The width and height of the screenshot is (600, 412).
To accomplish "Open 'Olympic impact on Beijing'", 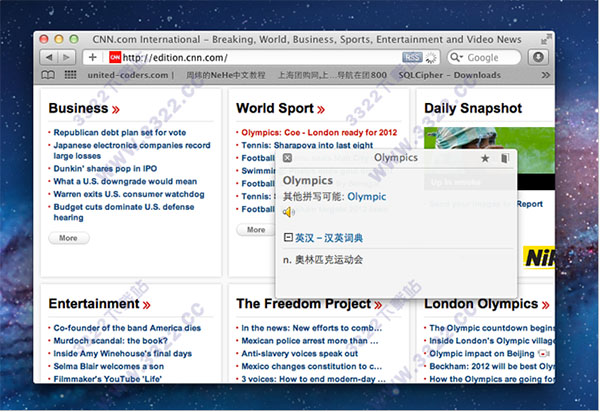I will tap(482, 353).
